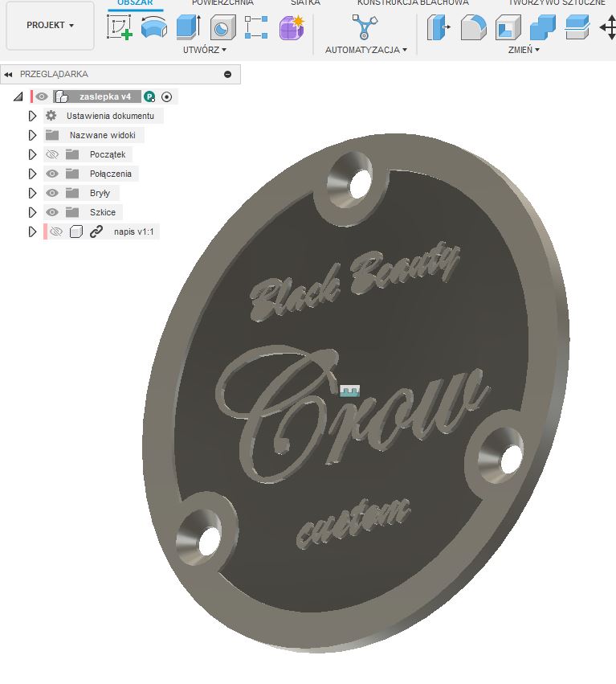Toggle visibility of zaslepka v4 component

pos(42,96)
